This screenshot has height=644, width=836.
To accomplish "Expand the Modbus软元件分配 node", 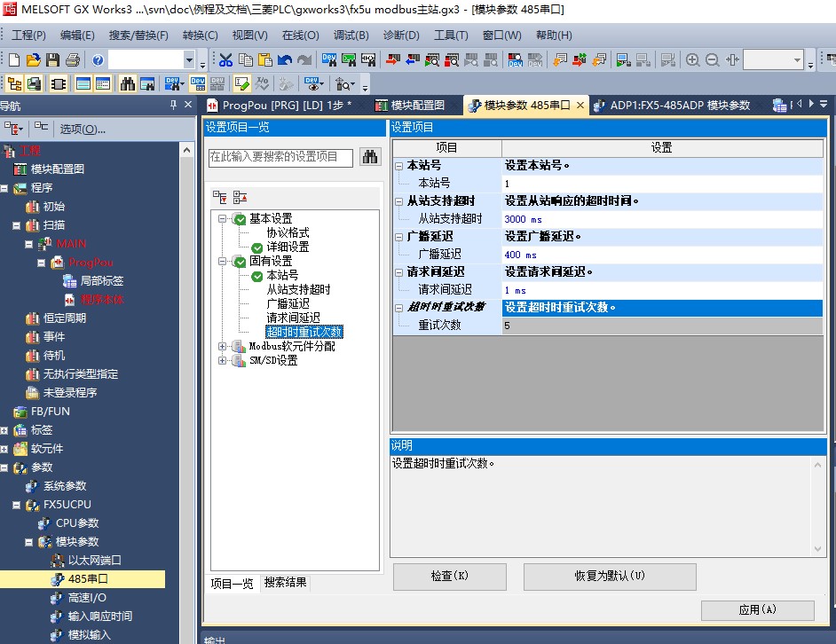I will click(223, 347).
